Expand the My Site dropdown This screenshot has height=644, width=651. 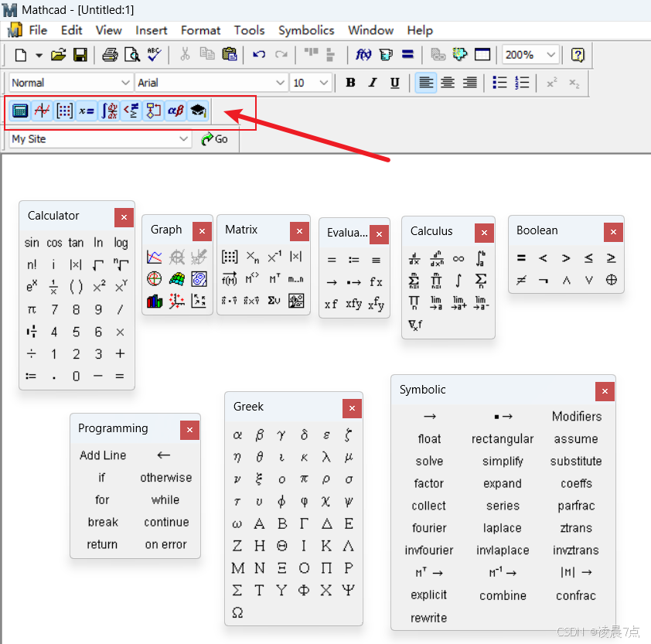coord(183,138)
